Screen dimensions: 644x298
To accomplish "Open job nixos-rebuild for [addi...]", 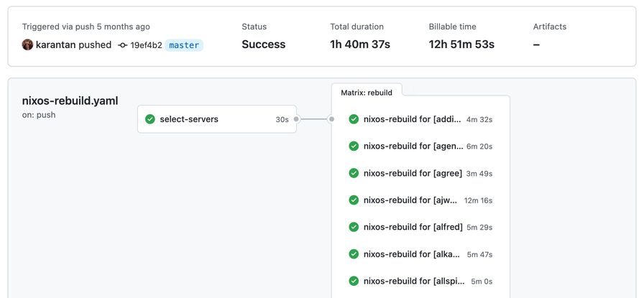I will coord(420,119).
